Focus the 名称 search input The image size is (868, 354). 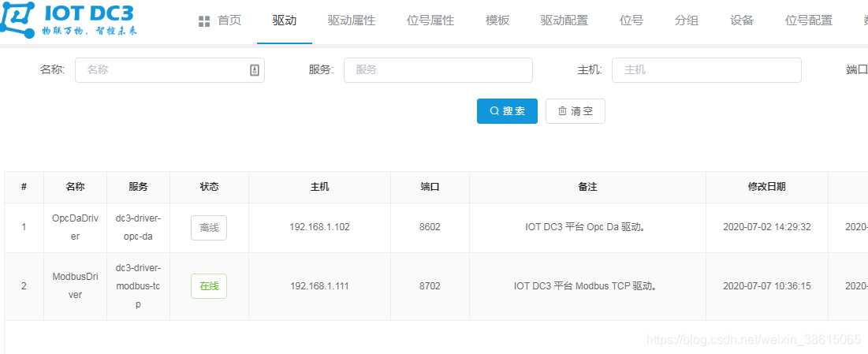[170, 70]
